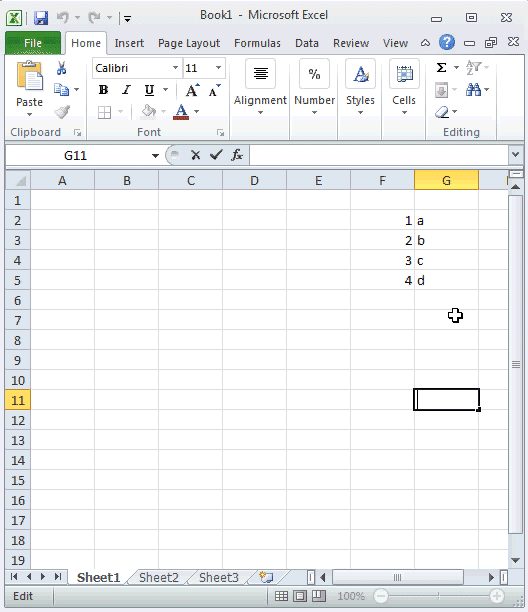This screenshot has height=612, width=528.
Task: Click the green File button
Action: click(x=33, y=43)
